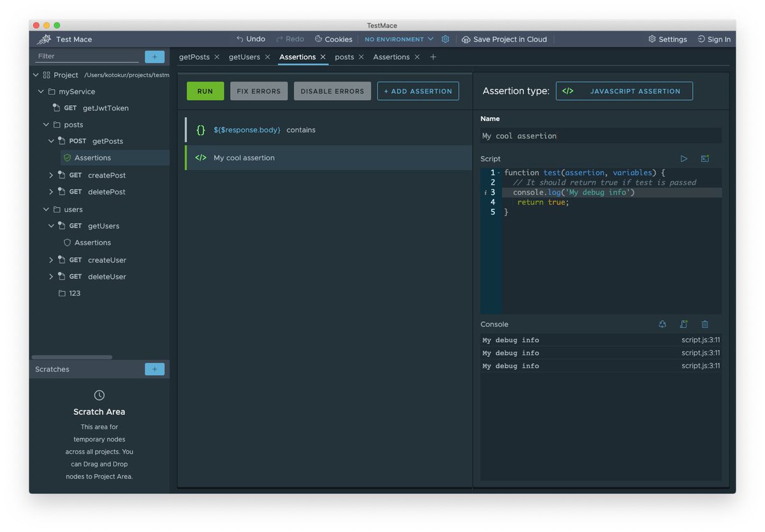Click the script editor expand icon
The width and height of the screenshot is (765, 532).
click(x=705, y=159)
